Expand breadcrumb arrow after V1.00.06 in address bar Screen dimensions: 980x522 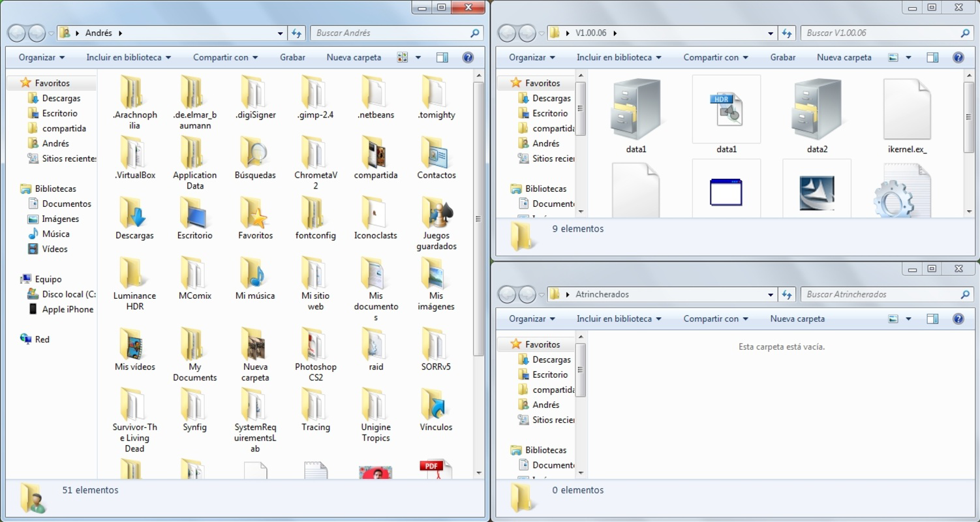(x=615, y=33)
